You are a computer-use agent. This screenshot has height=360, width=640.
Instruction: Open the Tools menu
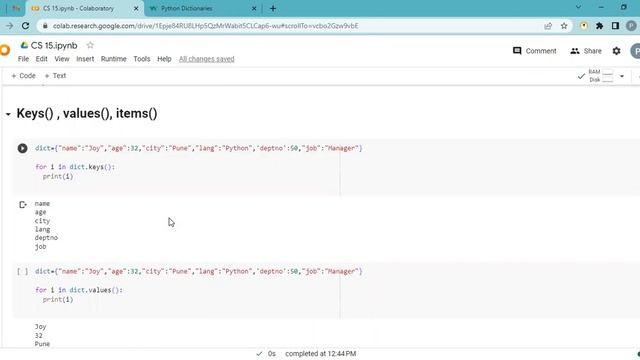tap(142, 59)
